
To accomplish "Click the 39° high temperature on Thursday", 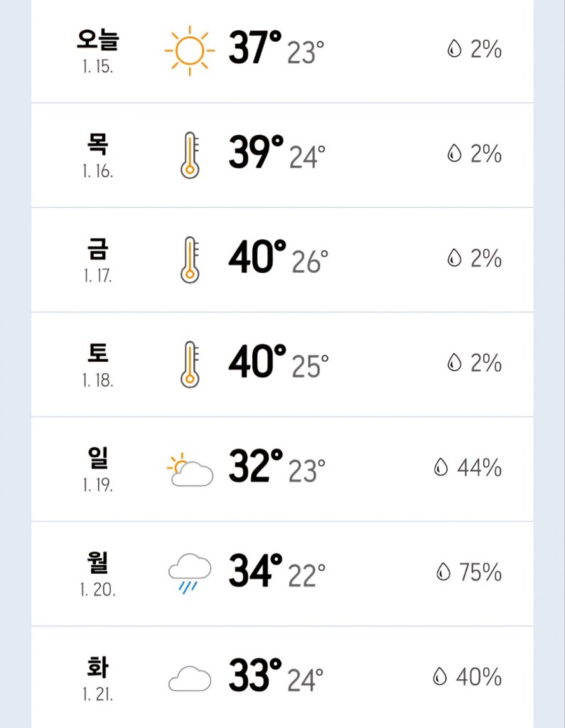I will tap(255, 152).
